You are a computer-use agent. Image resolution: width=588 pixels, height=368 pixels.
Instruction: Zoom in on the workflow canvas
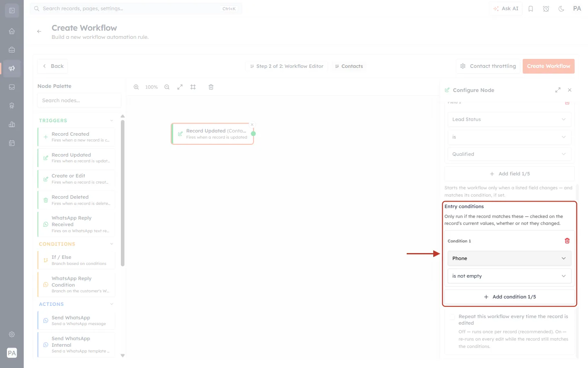click(136, 87)
